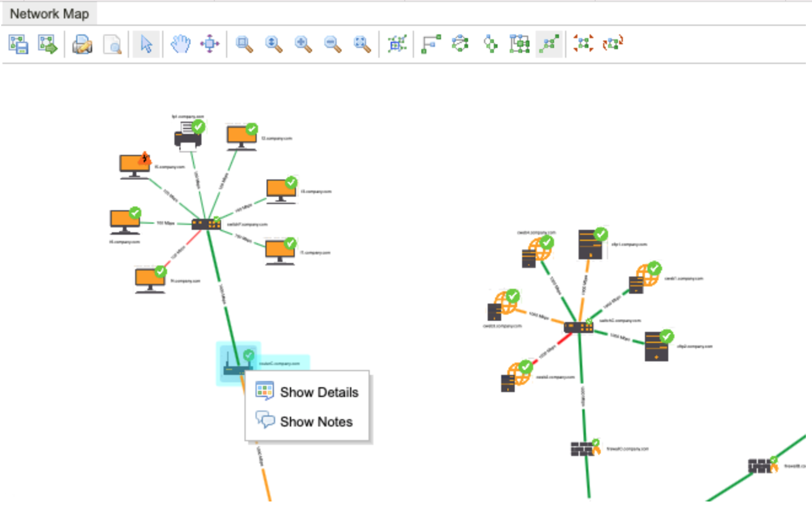Choose Show Notes from the context menu
The image size is (812, 515).
coord(307,422)
